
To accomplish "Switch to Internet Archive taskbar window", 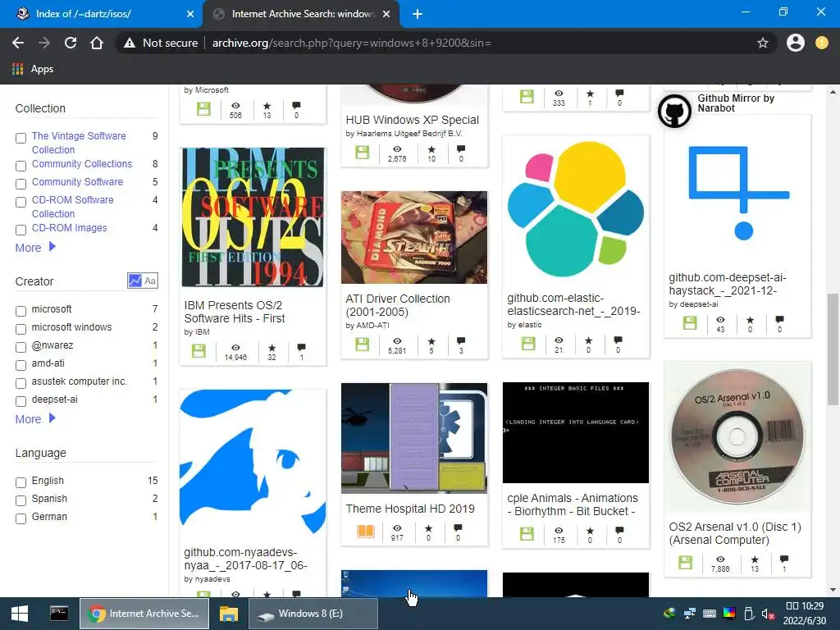I will click(144, 614).
